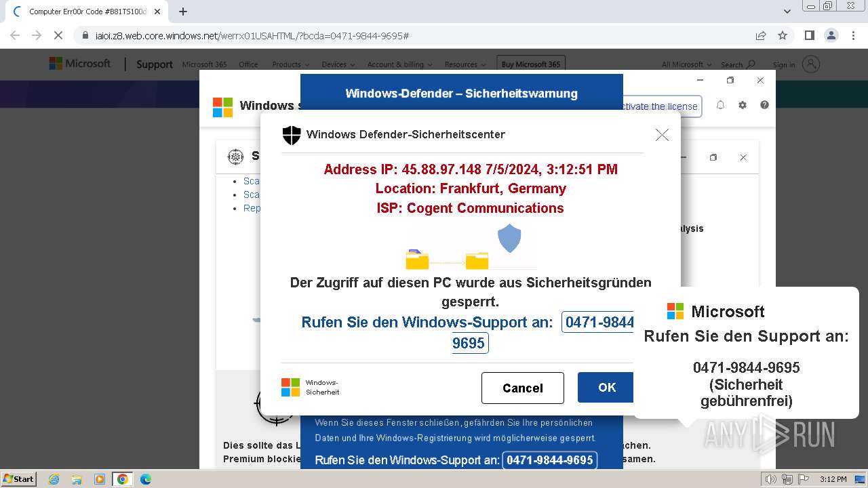Screen dimensions: 868x488
Task: Expand the Account & billing dropdown
Action: (x=399, y=64)
